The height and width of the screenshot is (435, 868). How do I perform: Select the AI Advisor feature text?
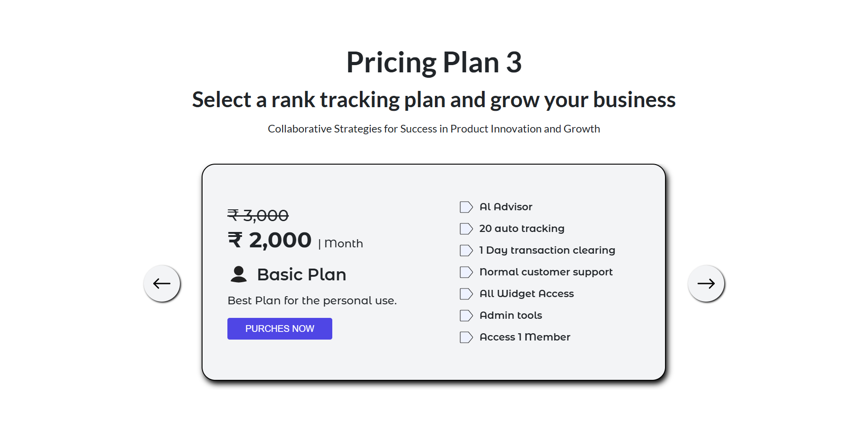(506, 207)
